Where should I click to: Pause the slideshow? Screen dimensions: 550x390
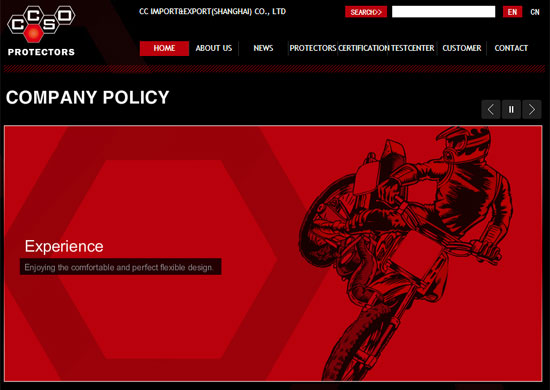point(511,109)
